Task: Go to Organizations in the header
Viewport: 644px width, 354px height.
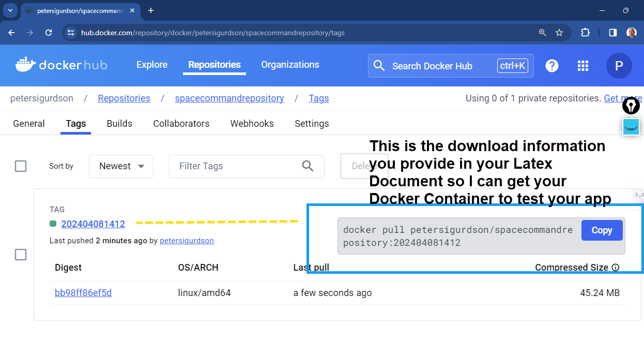Action: coord(290,65)
